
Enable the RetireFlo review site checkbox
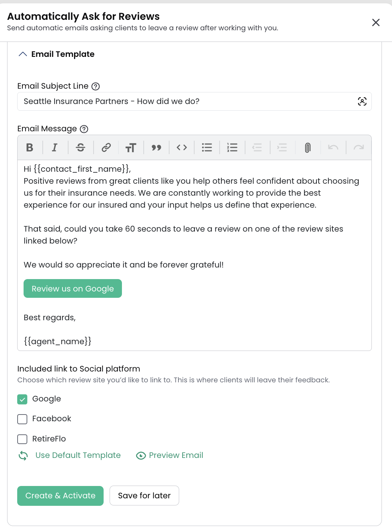tap(22, 439)
